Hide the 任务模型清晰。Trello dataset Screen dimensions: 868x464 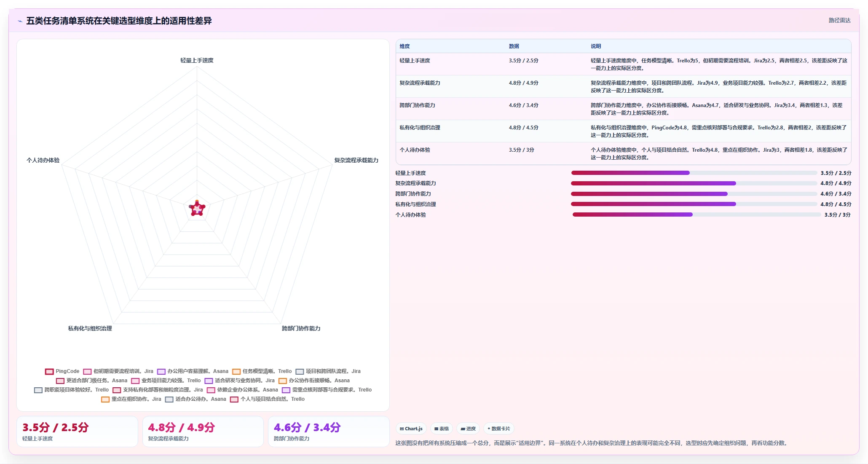point(262,371)
